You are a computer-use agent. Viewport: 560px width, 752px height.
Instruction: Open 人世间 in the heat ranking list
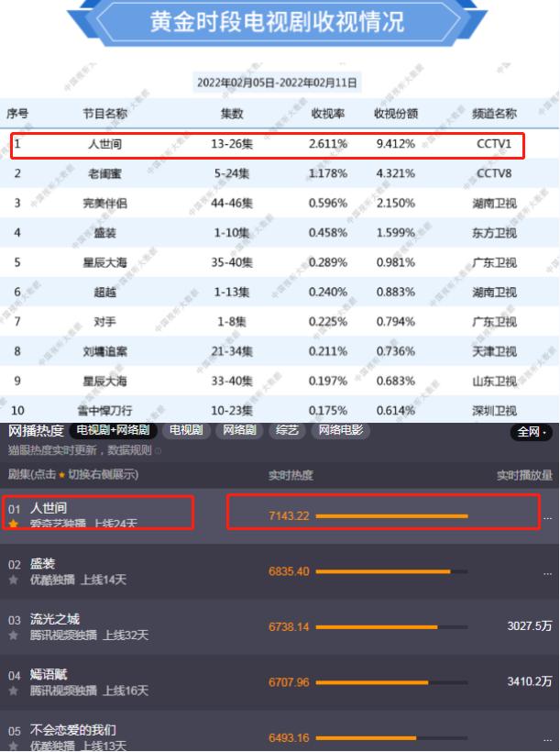click(x=49, y=508)
